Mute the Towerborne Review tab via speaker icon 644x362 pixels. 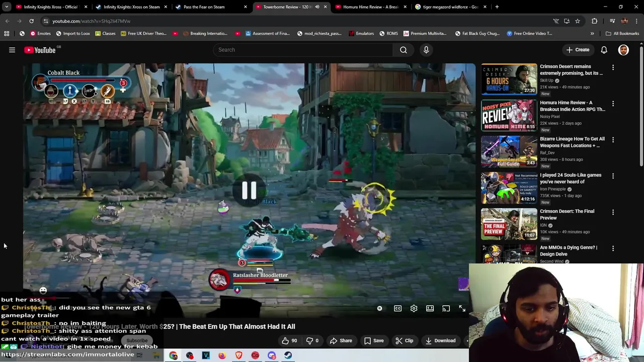[x=317, y=7]
